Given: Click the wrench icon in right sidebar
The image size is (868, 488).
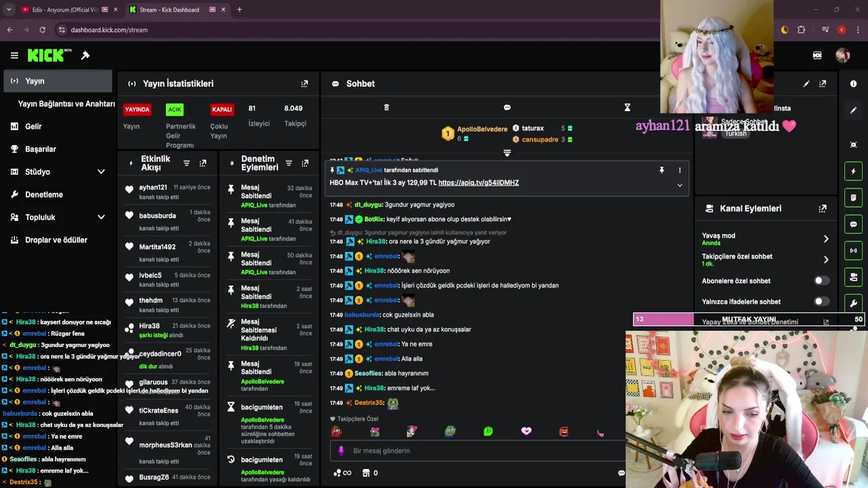Looking at the screenshot, I should [x=853, y=303].
